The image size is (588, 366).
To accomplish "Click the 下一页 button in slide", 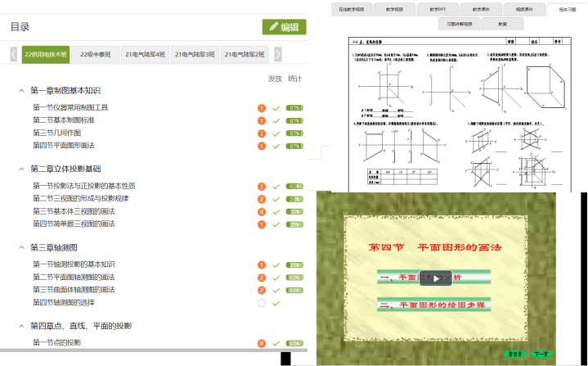I will tap(541, 354).
